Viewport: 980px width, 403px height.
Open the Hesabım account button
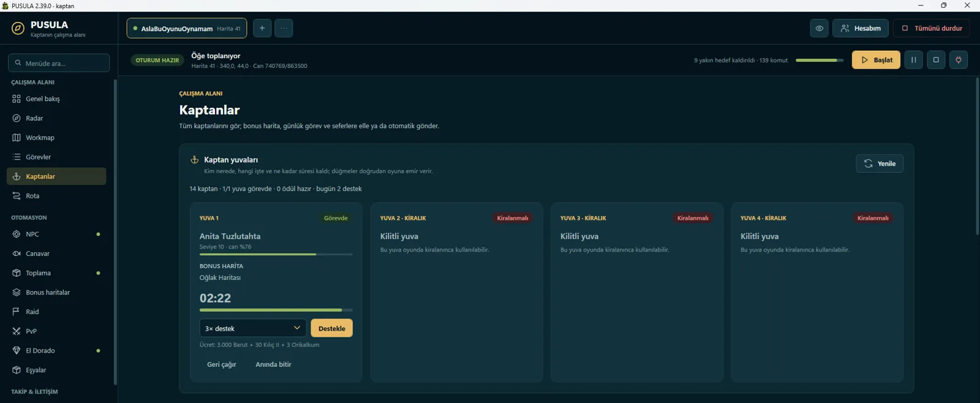click(x=861, y=28)
